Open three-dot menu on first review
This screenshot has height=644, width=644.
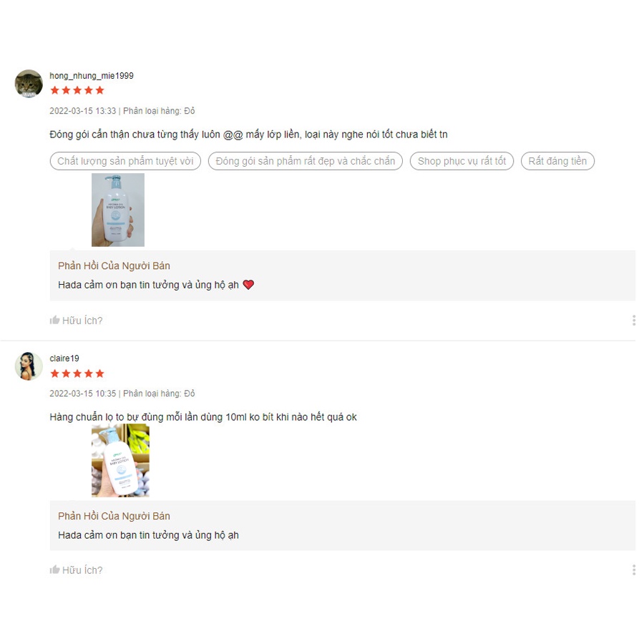(x=634, y=321)
